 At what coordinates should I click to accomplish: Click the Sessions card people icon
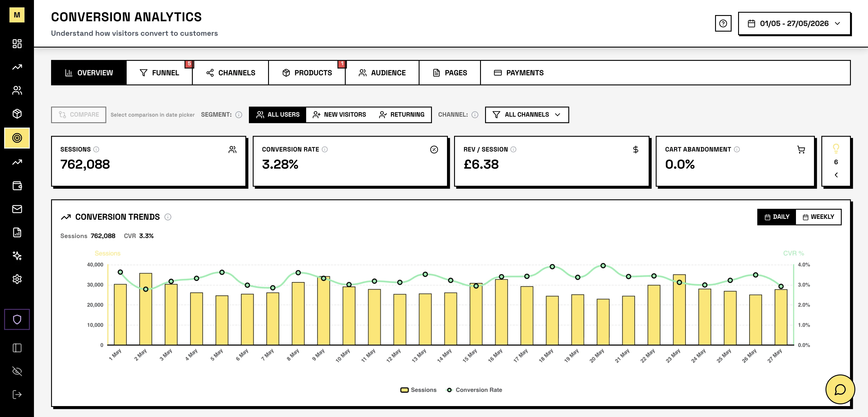pyautogui.click(x=233, y=149)
